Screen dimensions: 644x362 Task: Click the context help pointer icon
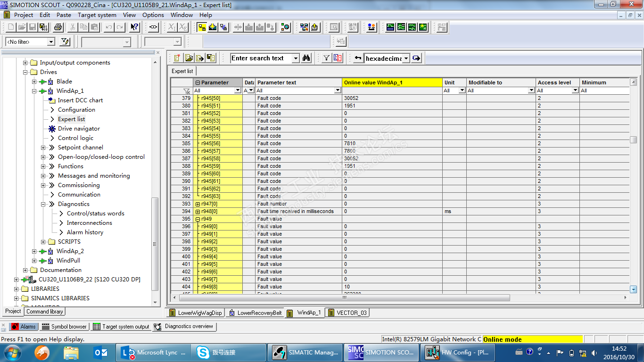pyautogui.click(x=134, y=27)
